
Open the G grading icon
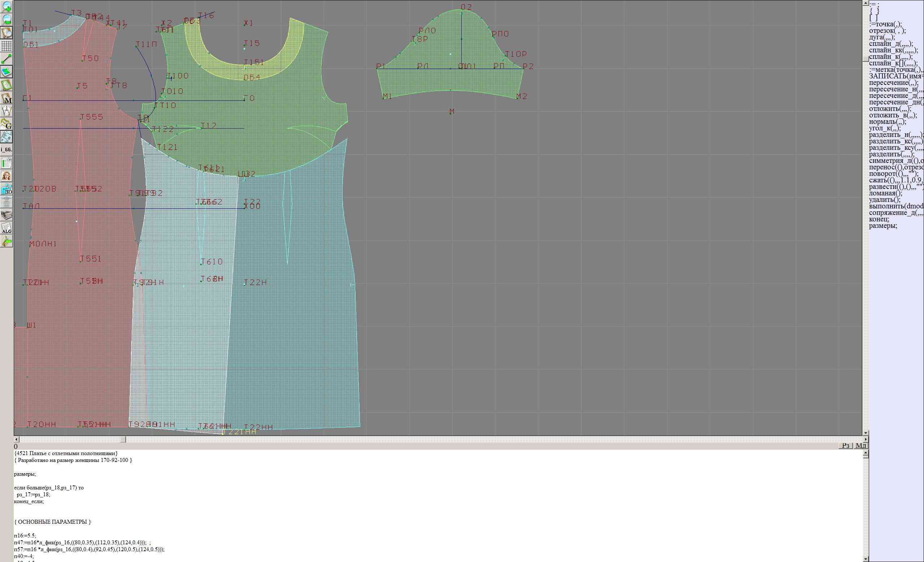[6, 124]
